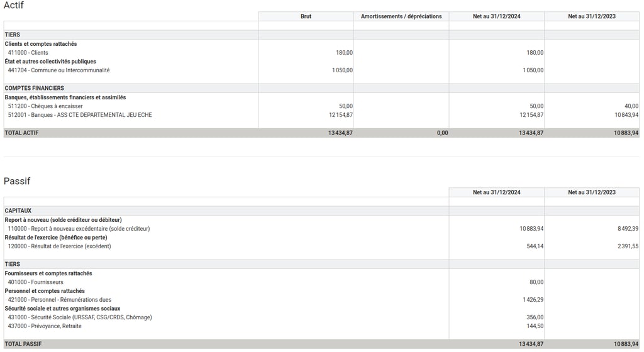The width and height of the screenshot is (644, 352).
Task: Select the 511200 - Chèques à encaisser row
Action: click(321, 106)
